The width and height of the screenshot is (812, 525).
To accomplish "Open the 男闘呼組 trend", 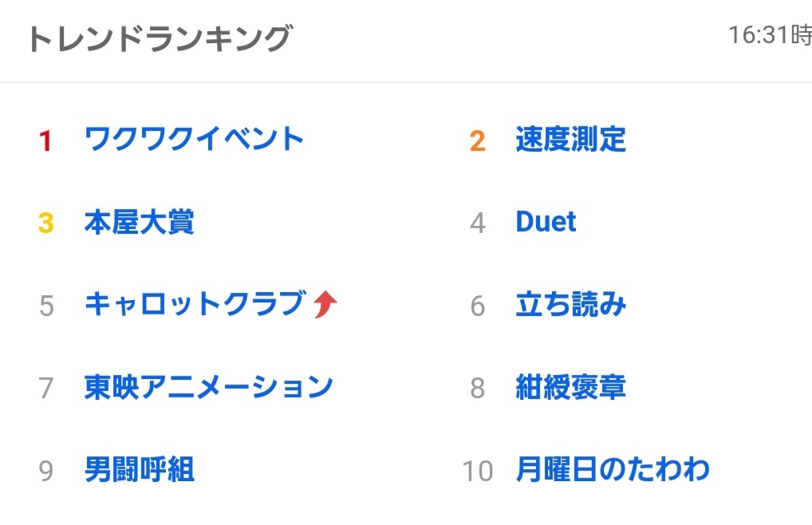I will (140, 470).
